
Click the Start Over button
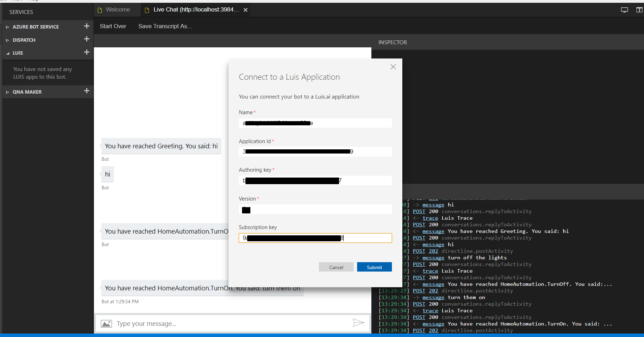(x=113, y=26)
